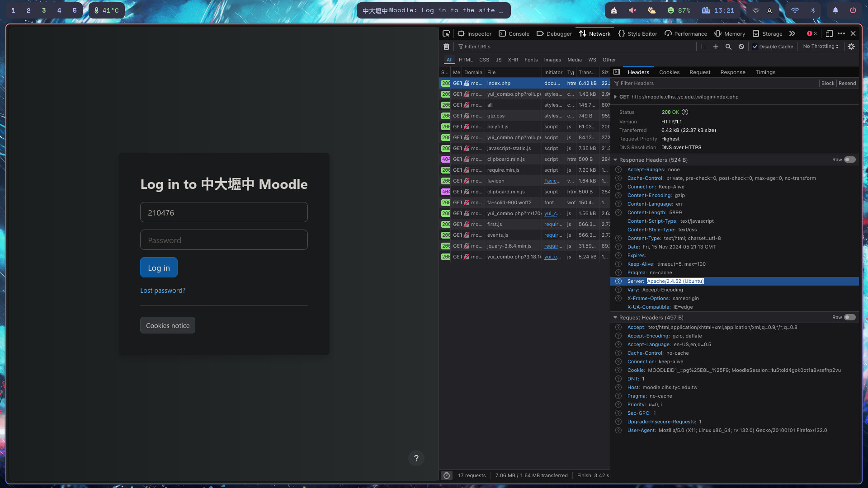Screen dimensions: 868x488
Task: Click the muted volume icon in top bar
Action: pos(632,10)
